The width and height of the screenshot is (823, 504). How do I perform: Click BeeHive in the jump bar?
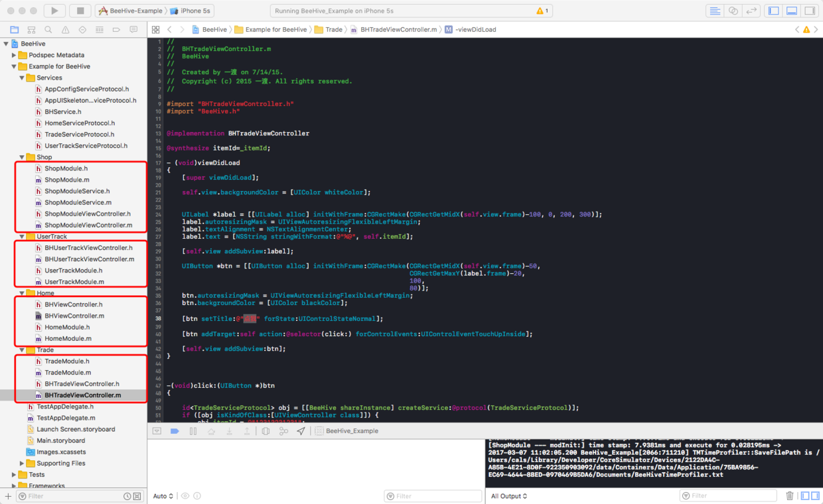click(x=209, y=30)
